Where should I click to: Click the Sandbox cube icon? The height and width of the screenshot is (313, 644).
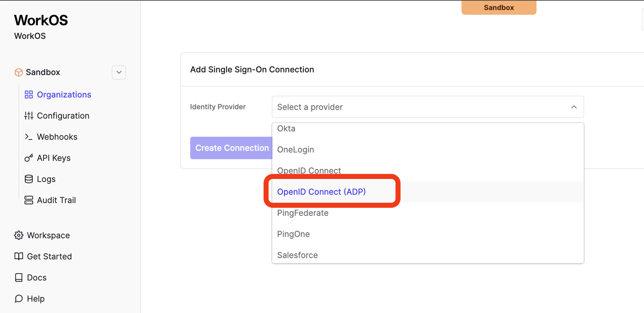coord(19,72)
